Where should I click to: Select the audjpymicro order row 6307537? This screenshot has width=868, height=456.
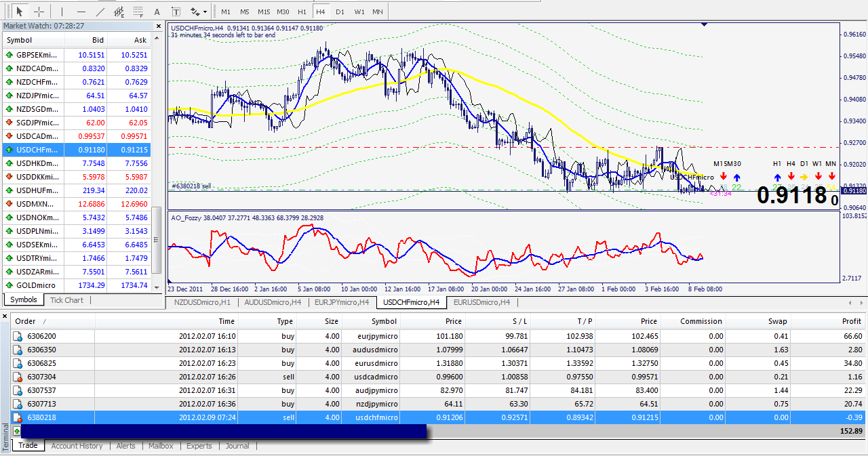click(x=438, y=390)
